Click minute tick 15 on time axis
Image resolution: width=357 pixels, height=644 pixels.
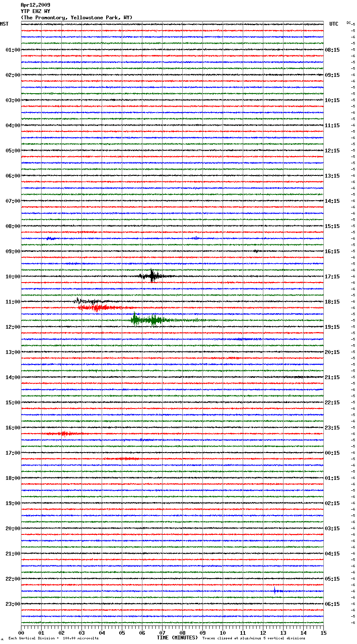pyautogui.click(x=323, y=633)
